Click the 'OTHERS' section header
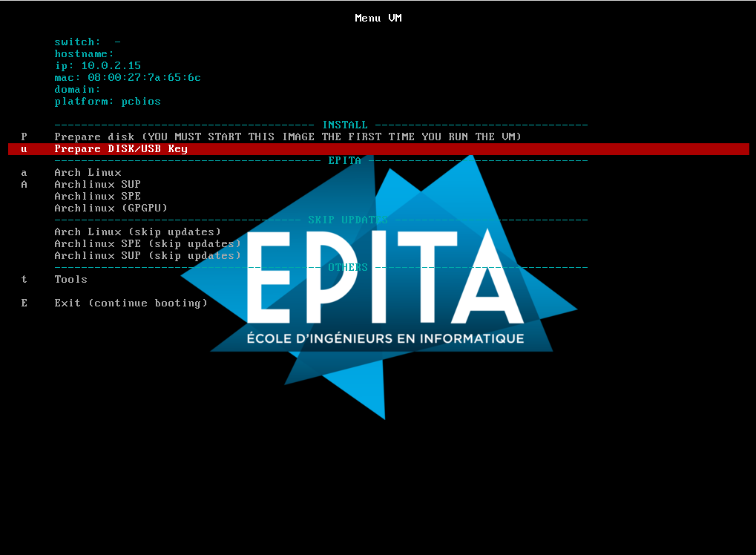 348,268
